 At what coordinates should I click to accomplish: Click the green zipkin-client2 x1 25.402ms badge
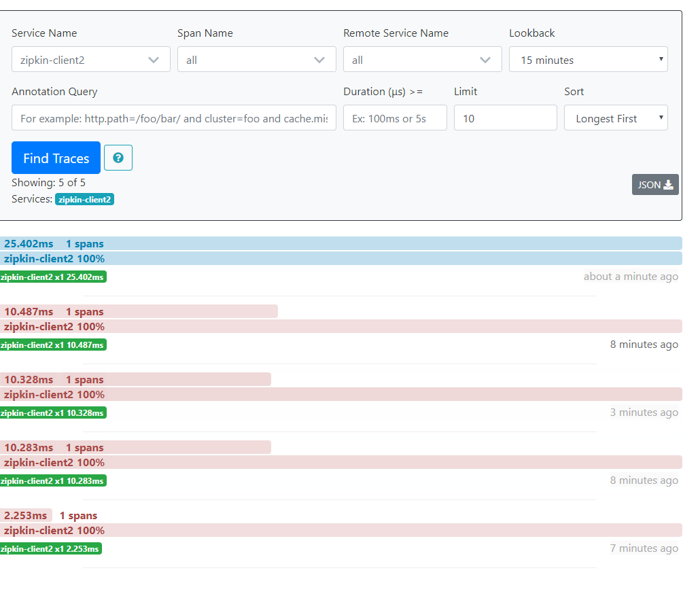[x=53, y=277]
